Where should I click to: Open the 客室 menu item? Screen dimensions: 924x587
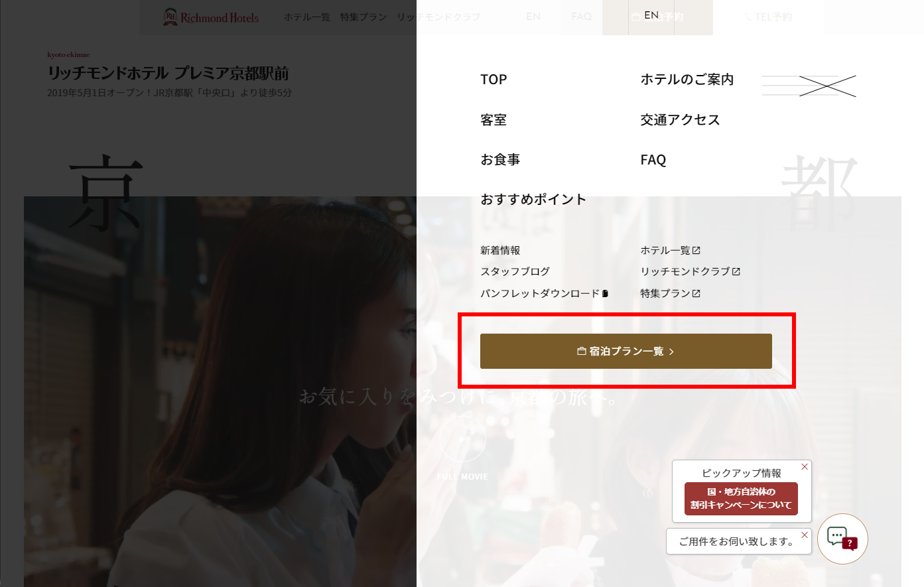(494, 120)
